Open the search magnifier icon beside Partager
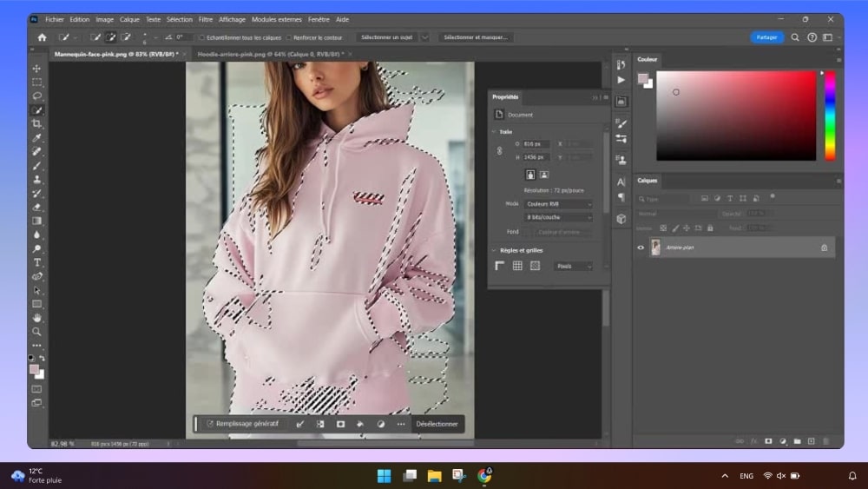Image resolution: width=868 pixels, height=489 pixels. tap(795, 37)
